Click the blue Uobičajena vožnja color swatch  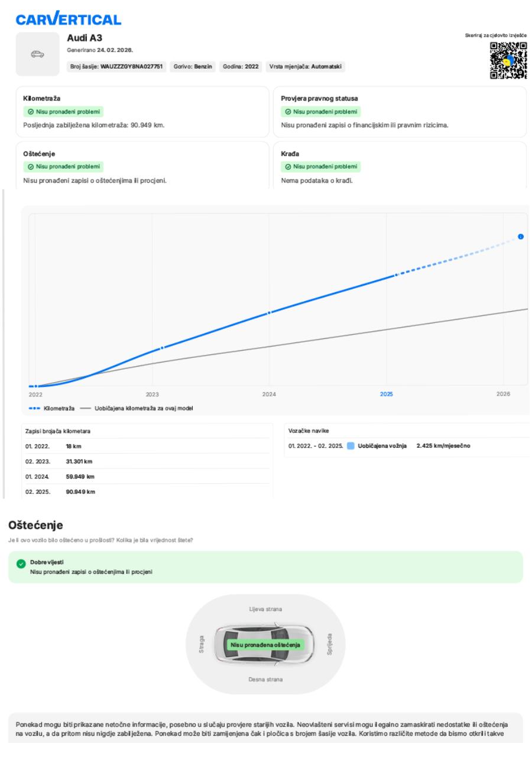(351, 445)
